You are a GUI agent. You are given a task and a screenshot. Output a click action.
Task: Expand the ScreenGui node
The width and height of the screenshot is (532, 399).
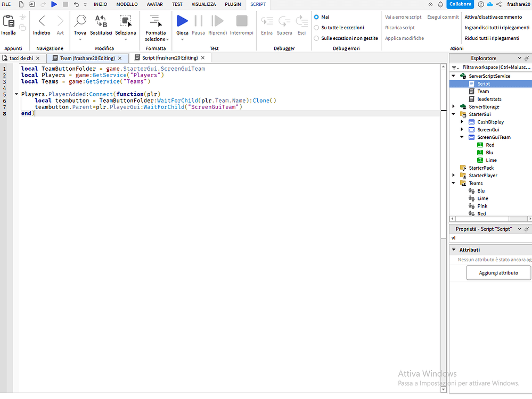coord(462,129)
